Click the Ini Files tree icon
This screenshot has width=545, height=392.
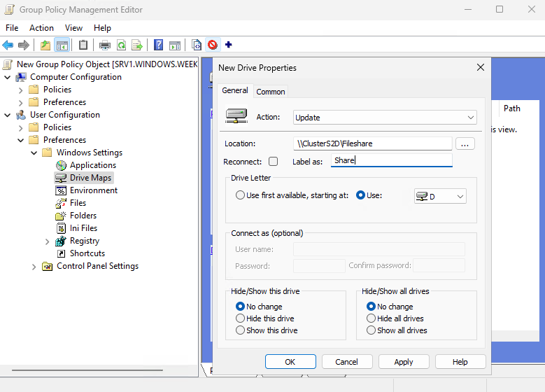coord(61,228)
